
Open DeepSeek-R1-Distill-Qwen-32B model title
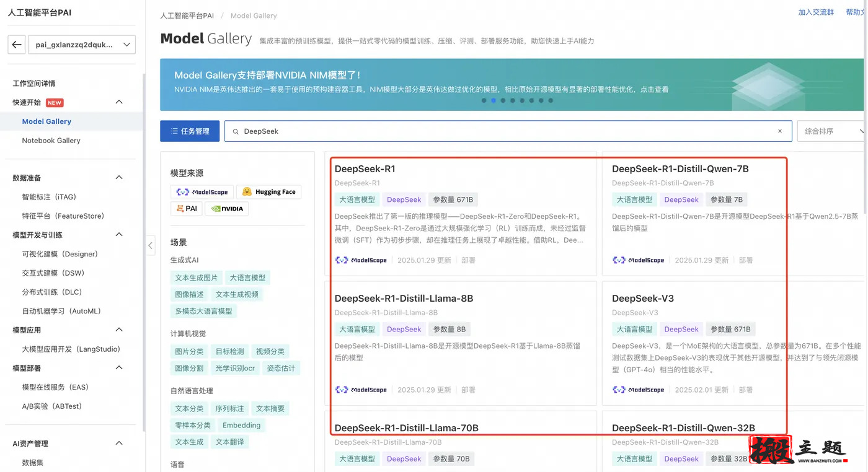683,428
